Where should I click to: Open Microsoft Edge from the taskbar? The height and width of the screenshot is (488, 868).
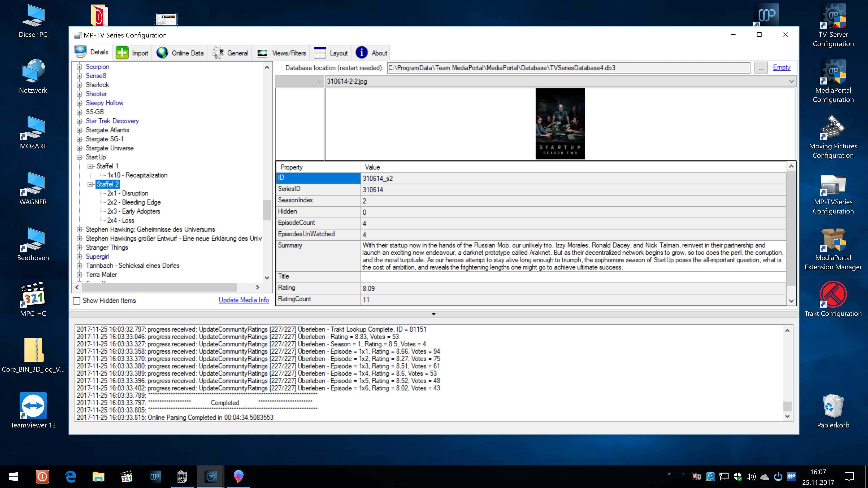point(71,476)
